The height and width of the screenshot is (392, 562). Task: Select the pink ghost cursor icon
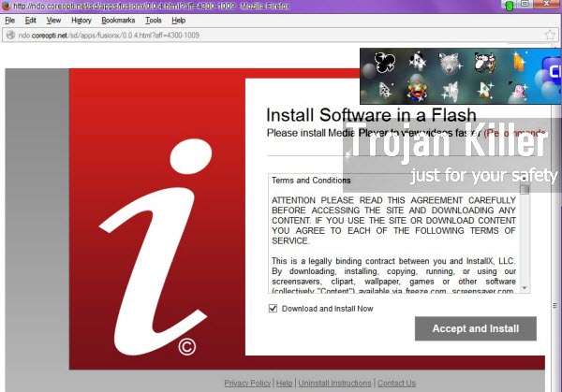pos(516,91)
